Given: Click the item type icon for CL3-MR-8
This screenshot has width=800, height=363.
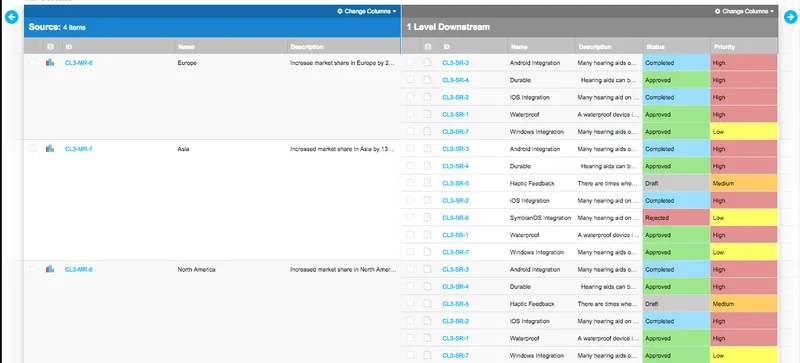Looking at the screenshot, I should [x=50, y=269].
